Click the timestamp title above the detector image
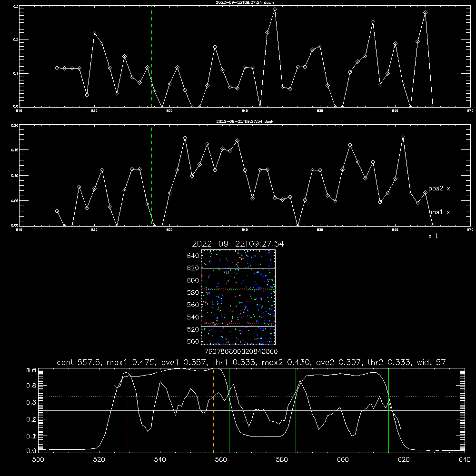The height and width of the screenshot is (476, 476). [x=238, y=244]
